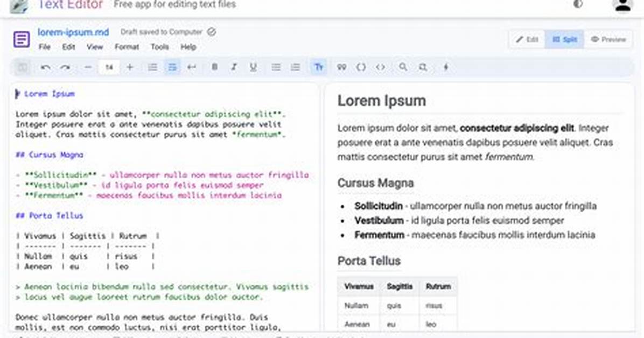Toggle dark mode with half-circle icon
The height and width of the screenshot is (338, 644).
pyautogui.click(x=578, y=4)
